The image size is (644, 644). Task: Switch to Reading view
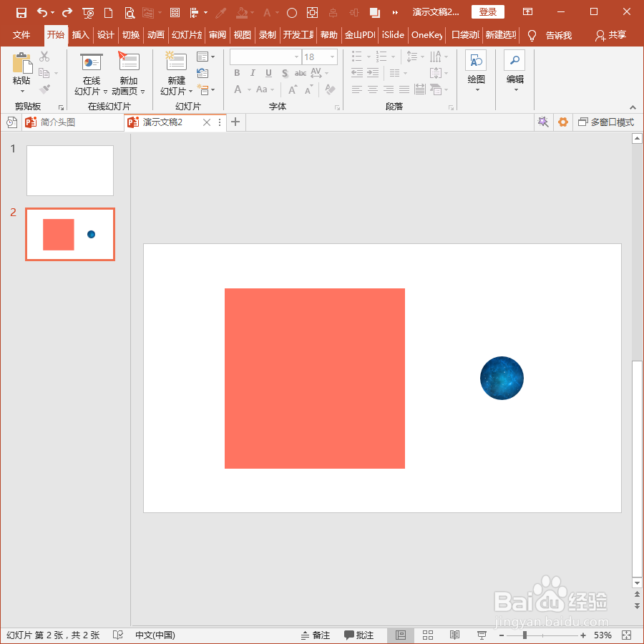tap(454, 635)
